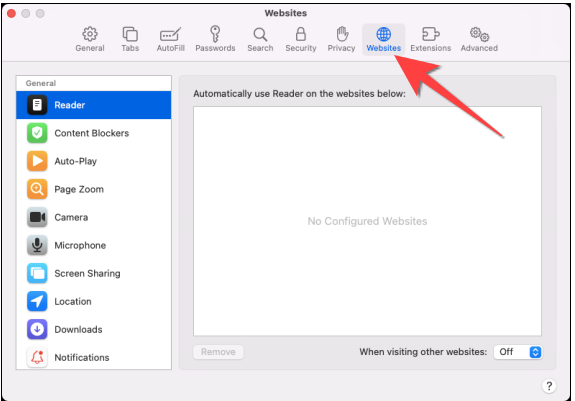Click the Screen Sharing icon
575x401 pixels.
coord(37,273)
